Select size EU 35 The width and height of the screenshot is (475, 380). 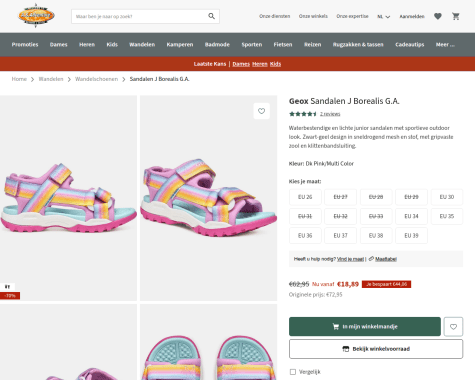447,216
